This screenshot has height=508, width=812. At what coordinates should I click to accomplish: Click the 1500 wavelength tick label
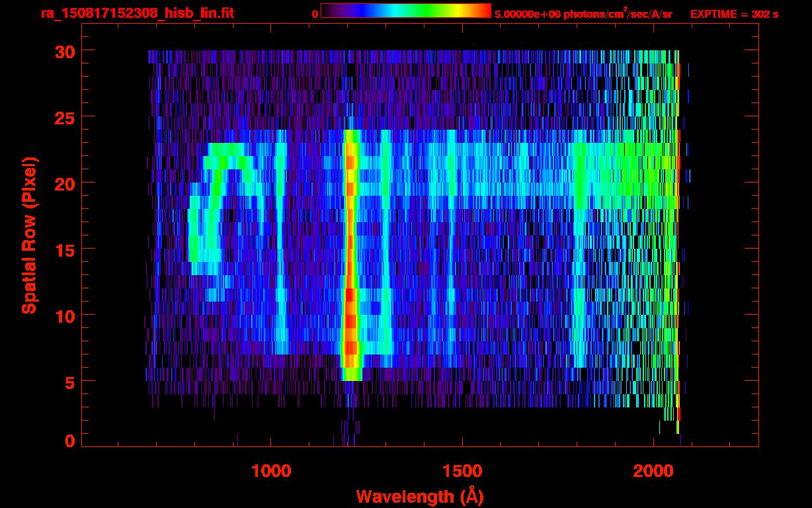(x=462, y=471)
